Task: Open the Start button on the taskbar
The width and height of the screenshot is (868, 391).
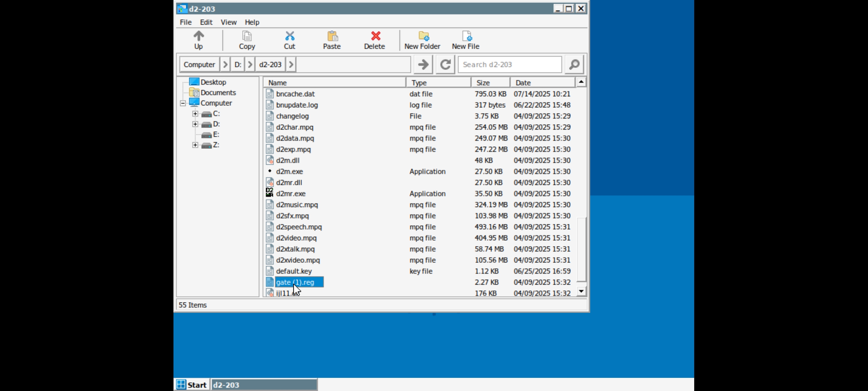Action: [192, 385]
